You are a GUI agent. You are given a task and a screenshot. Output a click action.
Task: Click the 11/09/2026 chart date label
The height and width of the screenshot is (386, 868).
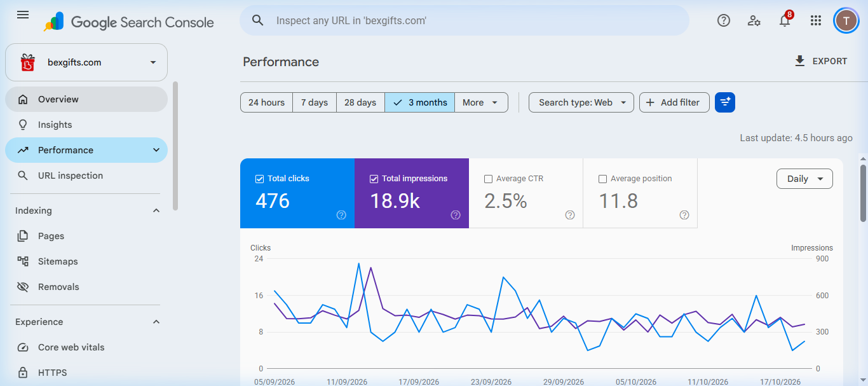tap(347, 382)
